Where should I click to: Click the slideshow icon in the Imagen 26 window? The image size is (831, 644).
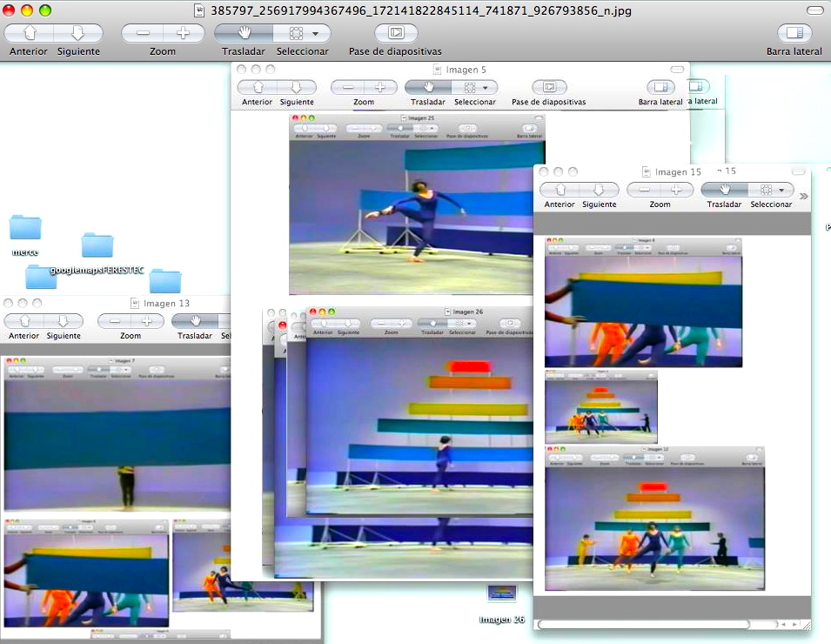[509, 323]
